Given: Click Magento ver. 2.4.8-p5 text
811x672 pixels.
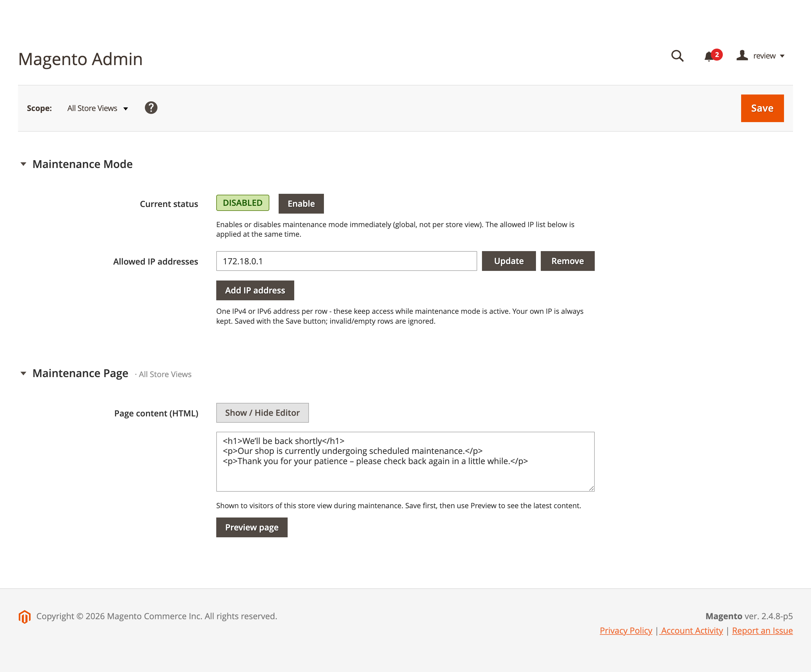Looking at the screenshot, I should tap(749, 616).
